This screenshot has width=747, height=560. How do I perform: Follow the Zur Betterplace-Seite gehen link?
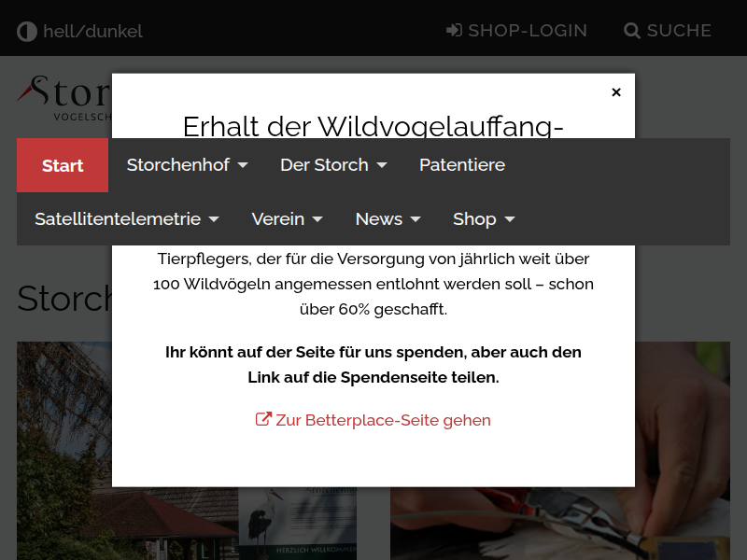pyautogui.click(x=383, y=420)
